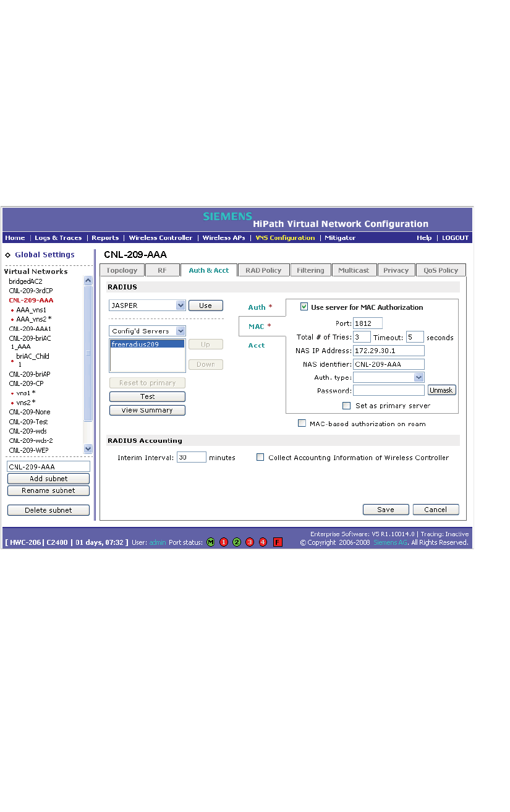
Task: Click the NAS IP Address field
Action: click(389, 351)
